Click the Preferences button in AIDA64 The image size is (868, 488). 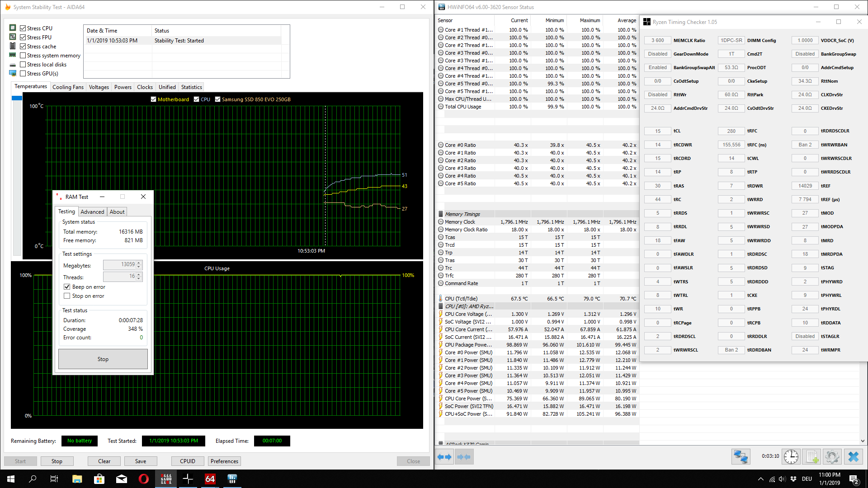224,461
